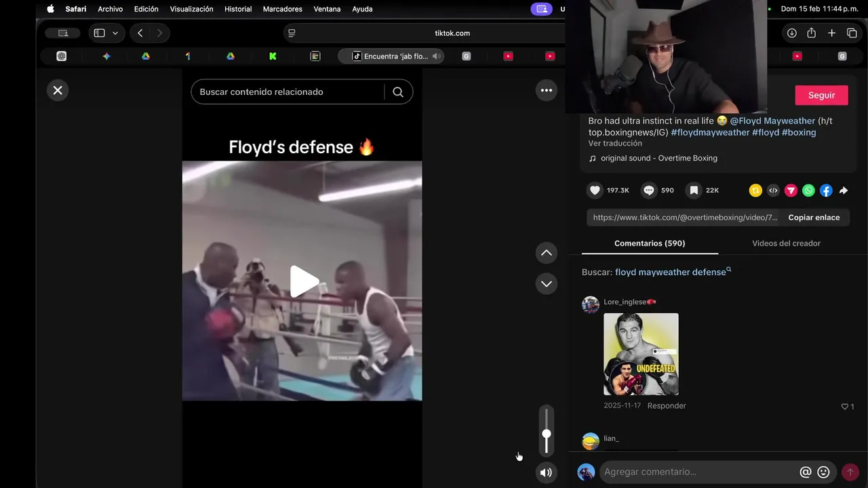Open the Archivo menu
This screenshot has width=868, height=488.
pyautogui.click(x=110, y=9)
